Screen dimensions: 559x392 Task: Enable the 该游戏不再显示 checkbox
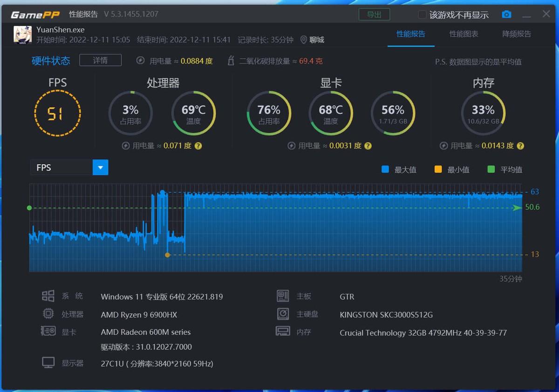[x=422, y=14]
